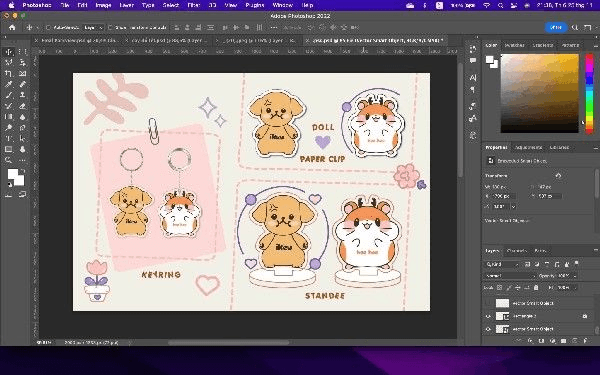Hide the Rectangle 2 layer
600x375 pixels.
488,316
